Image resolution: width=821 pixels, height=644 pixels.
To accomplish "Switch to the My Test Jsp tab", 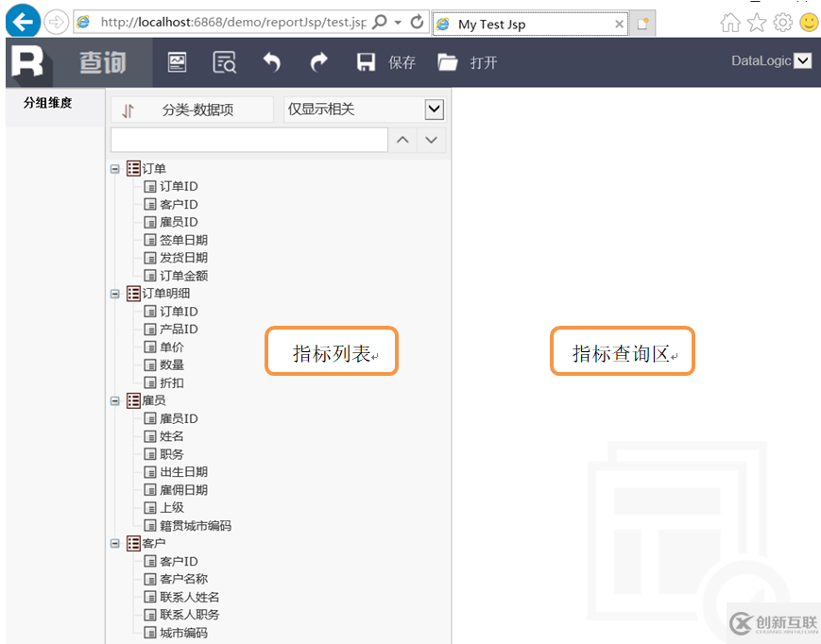I will [530, 24].
